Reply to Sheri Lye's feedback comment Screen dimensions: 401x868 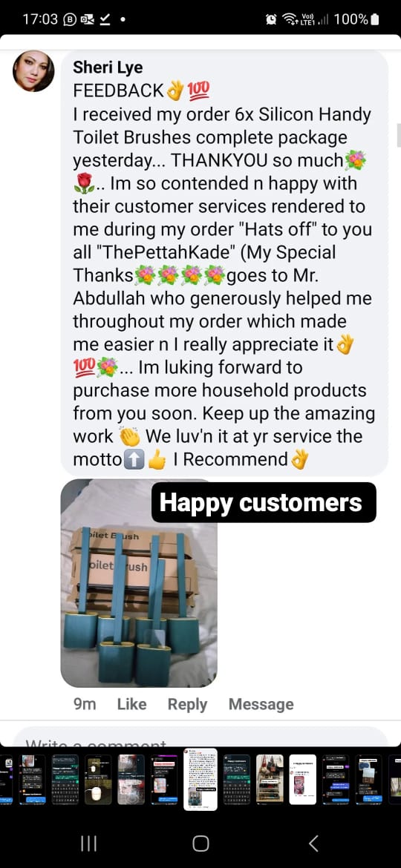click(x=187, y=704)
